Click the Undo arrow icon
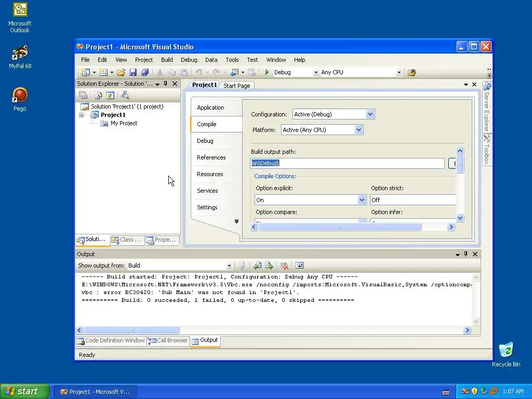Image resolution: width=532 pixels, height=399 pixels. click(x=199, y=72)
